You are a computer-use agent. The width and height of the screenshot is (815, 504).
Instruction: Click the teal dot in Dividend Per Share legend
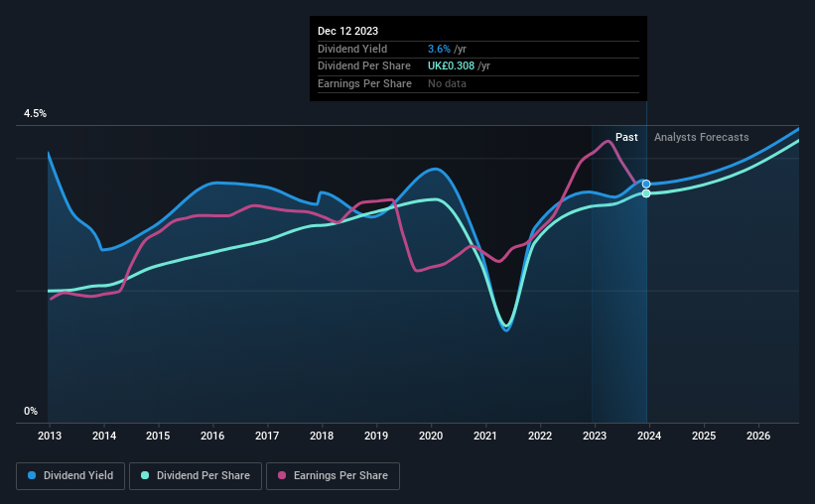point(145,475)
